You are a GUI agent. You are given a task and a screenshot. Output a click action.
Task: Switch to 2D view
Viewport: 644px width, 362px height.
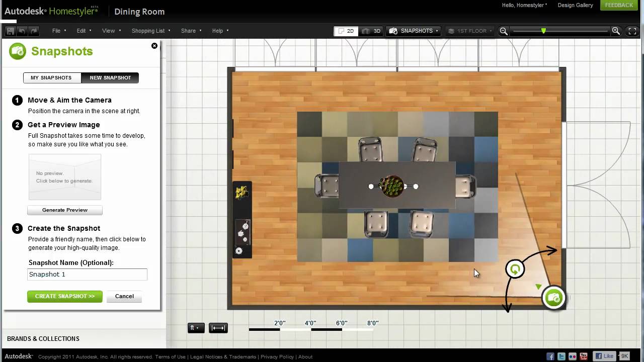[x=346, y=31]
